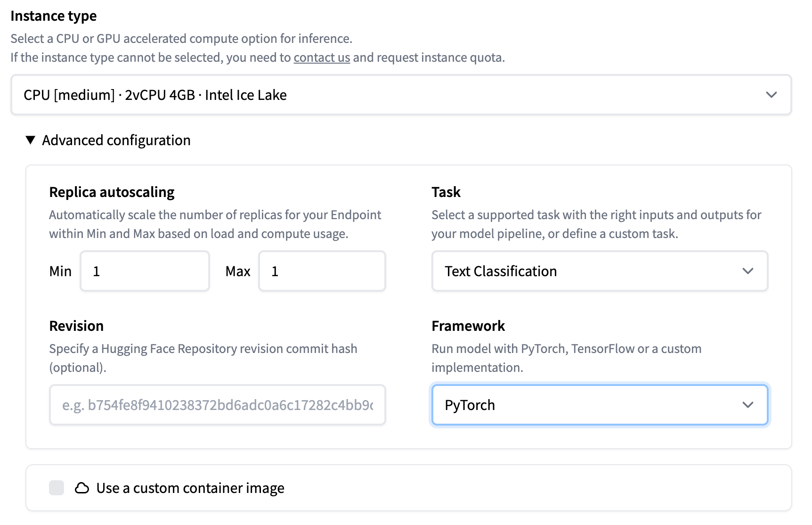Viewport: 812px width, 525px height.
Task: Click the 'Max' label text
Action: point(238,271)
